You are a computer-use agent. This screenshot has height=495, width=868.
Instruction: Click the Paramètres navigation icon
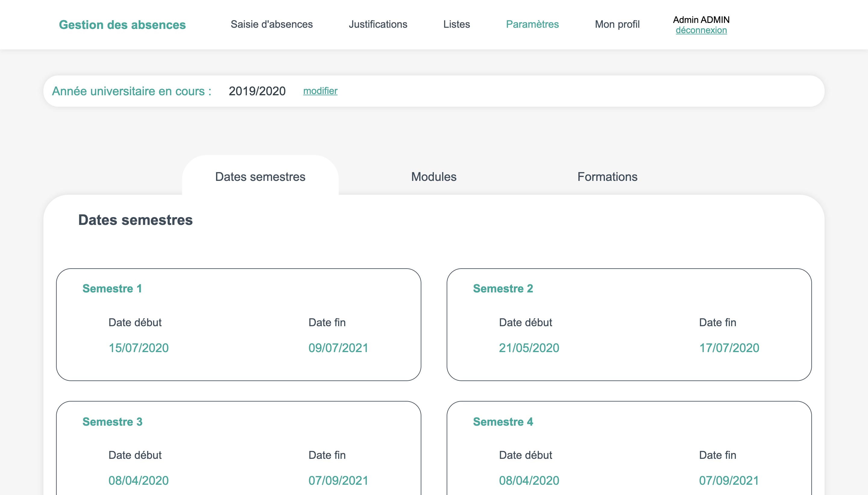coord(532,24)
